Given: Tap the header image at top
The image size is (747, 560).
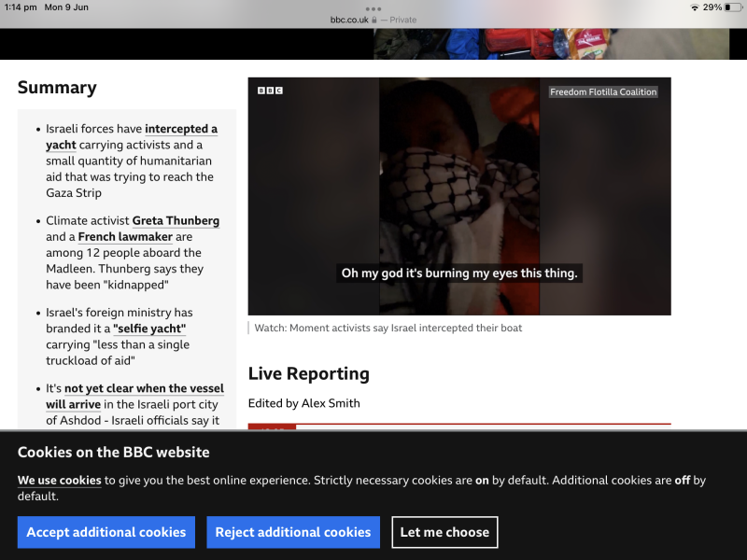Looking at the screenshot, I should pos(551,44).
